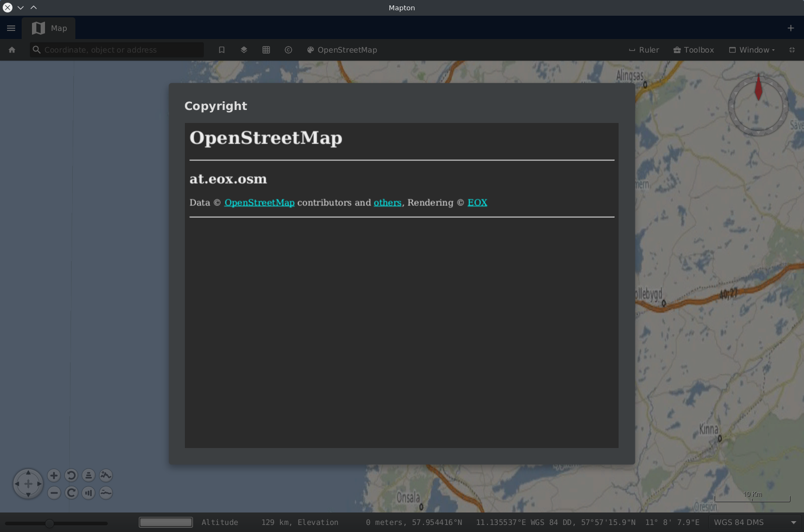The height and width of the screenshot is (532, 804).
Task: Follow the EOX hyperlink
Action: tap(478, 203)
